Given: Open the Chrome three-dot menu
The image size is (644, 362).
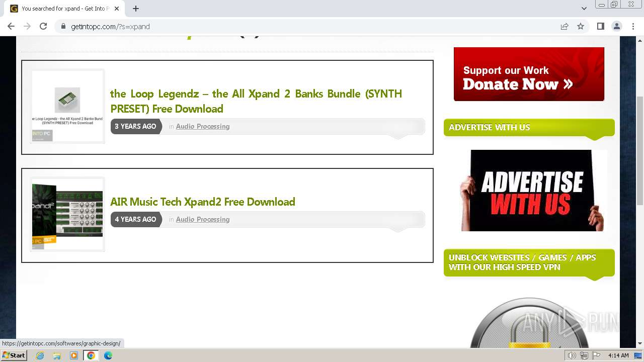Looking at the screenshot, I should [633, 27].
